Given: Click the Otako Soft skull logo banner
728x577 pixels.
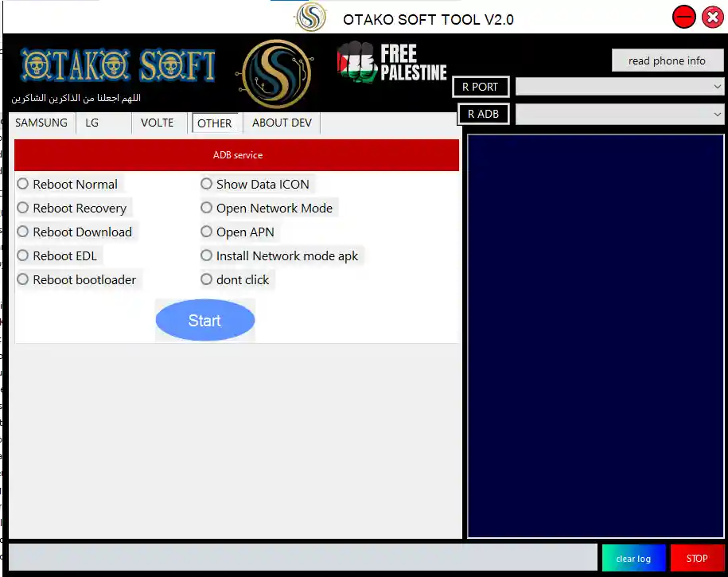Looking at the screenshot, I should pos(118,67).
